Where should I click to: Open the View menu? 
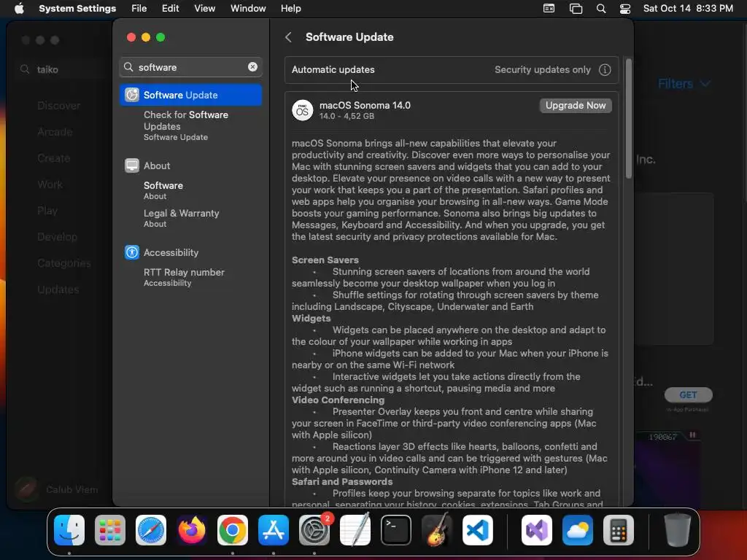tap(204, 9)
